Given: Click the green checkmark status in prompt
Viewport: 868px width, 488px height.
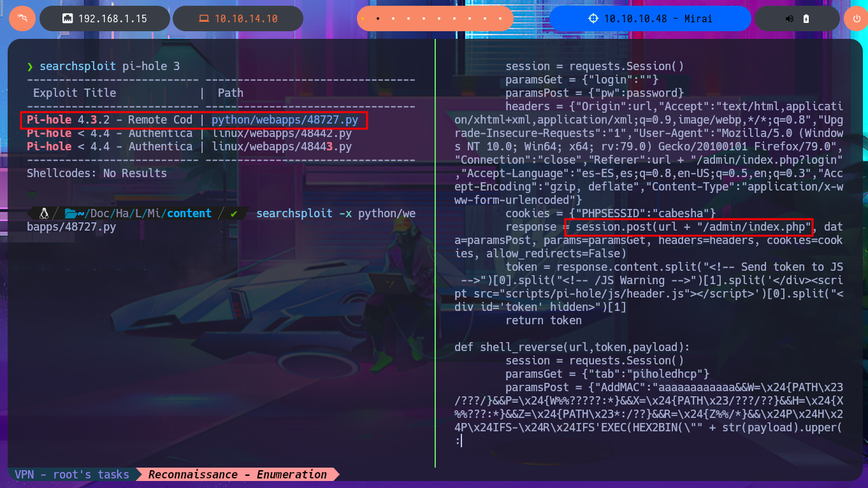Looking at the screenshot, I should pos(235,213).
